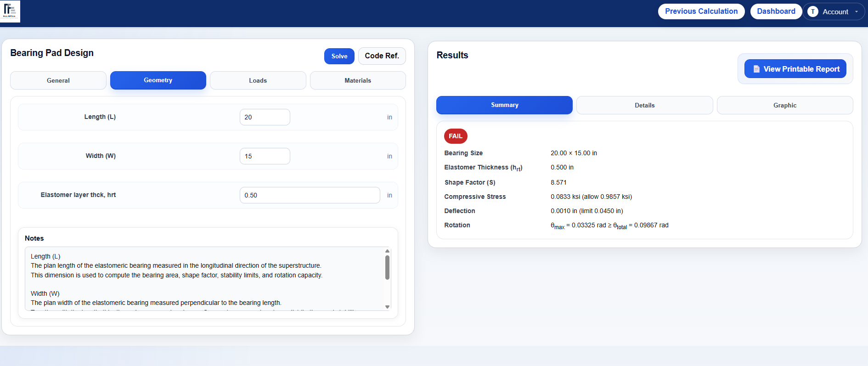Select the Shape Factor value 8.571
Screen dimensions: 868x366
click(558, 182)
